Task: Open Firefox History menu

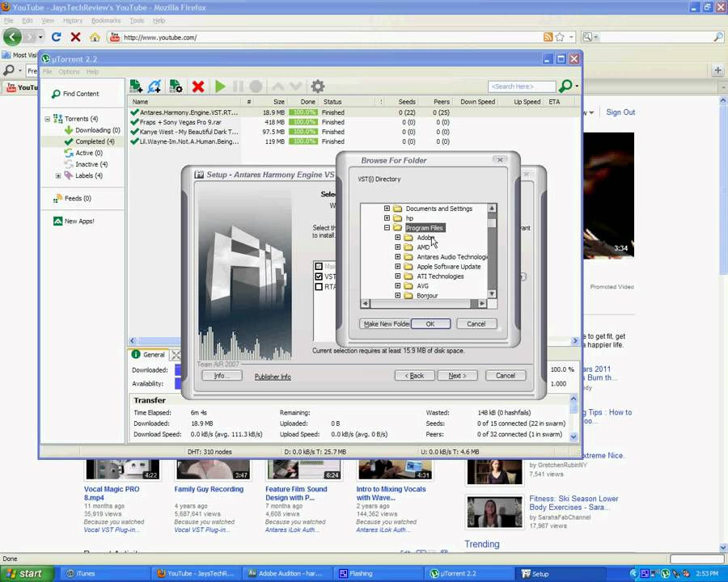Action: tap(73, 21)
